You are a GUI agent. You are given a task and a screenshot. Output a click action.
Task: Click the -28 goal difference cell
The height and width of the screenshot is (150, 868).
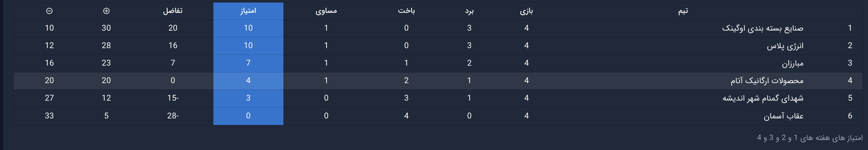(x=172, y=116)
